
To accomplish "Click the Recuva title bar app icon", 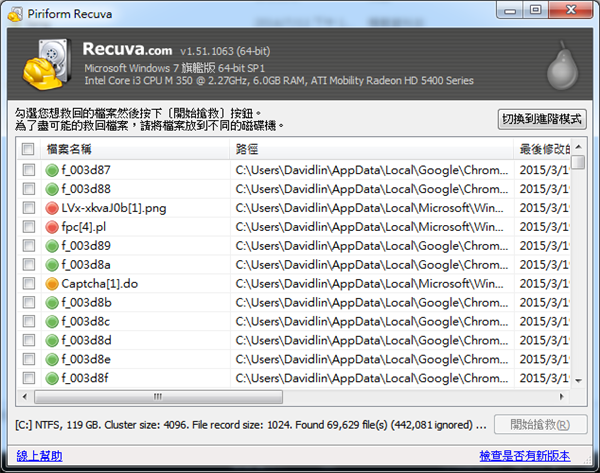I will pos(14,11).
